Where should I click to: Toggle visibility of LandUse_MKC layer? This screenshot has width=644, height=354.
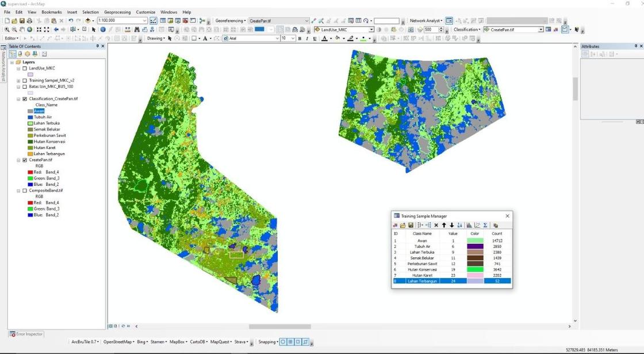point(25,68)
